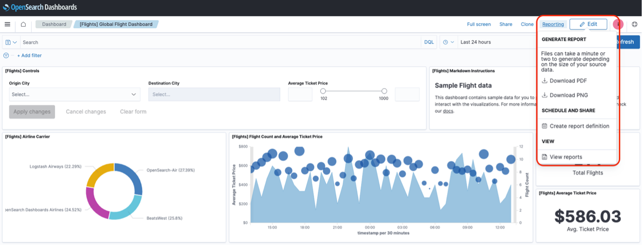This screenshot has height=246, width=644.
Task: Toggle the Reporting menu
Action: 553,24
